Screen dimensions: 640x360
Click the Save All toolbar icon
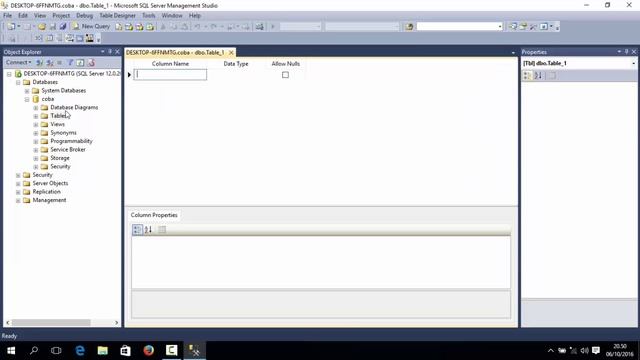63,27
